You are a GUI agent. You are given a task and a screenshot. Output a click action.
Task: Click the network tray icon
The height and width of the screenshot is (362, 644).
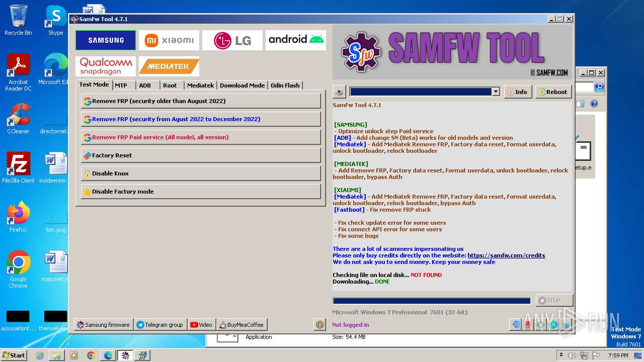pos(585,355)
